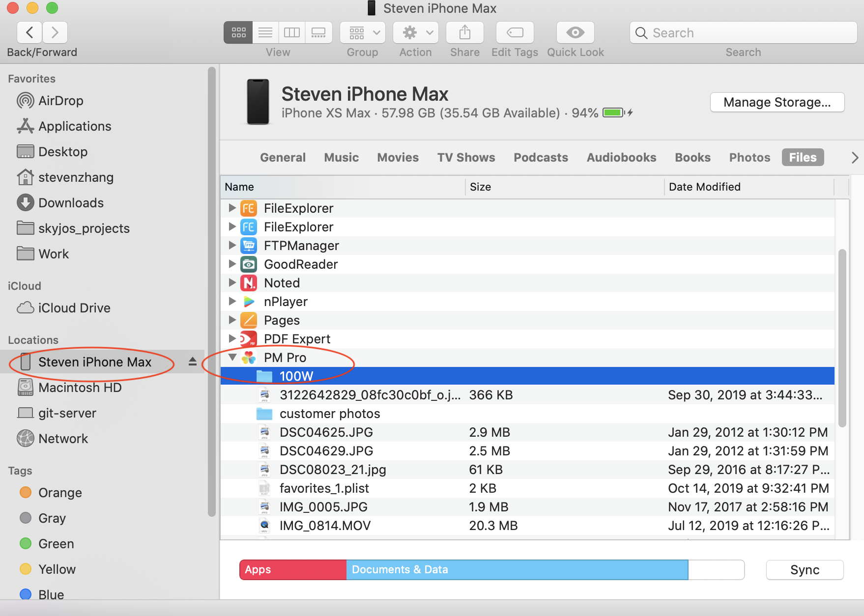The image size is (864, 616).
Task: Show more tabs with right chevron
Action: coord(855,157)
